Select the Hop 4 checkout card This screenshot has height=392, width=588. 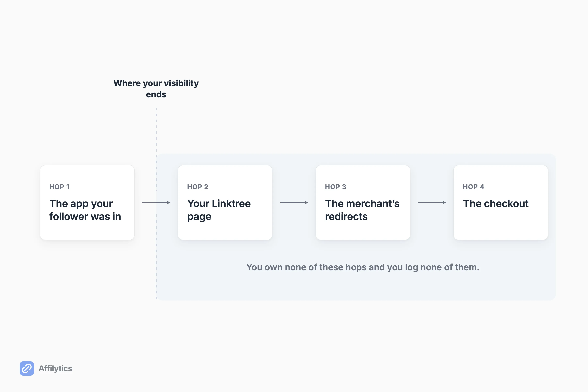501,203
